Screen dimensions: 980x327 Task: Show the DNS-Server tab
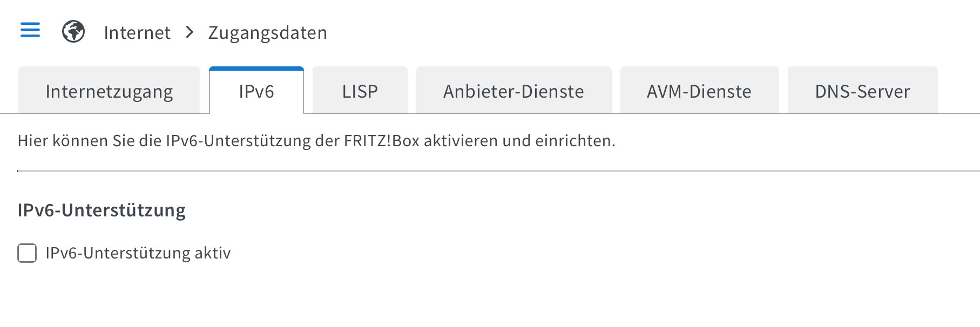[x=862, y=90]
